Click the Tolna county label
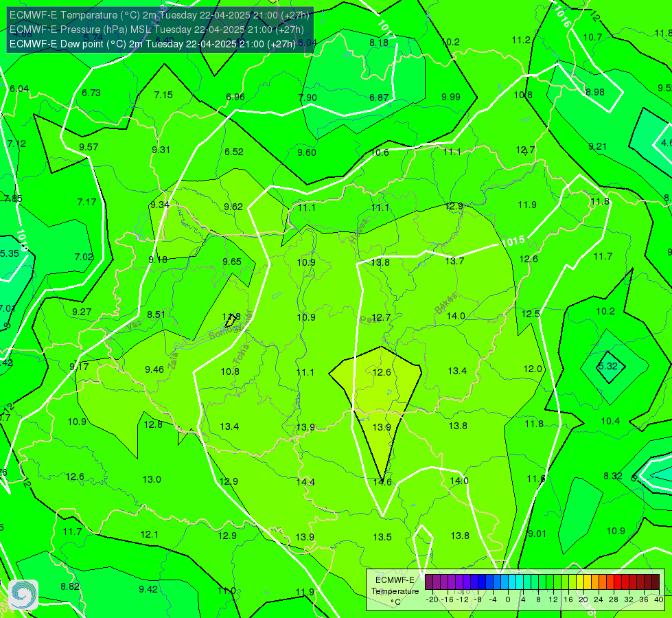The width and height of the screenshot is (672, 618). 242,355
